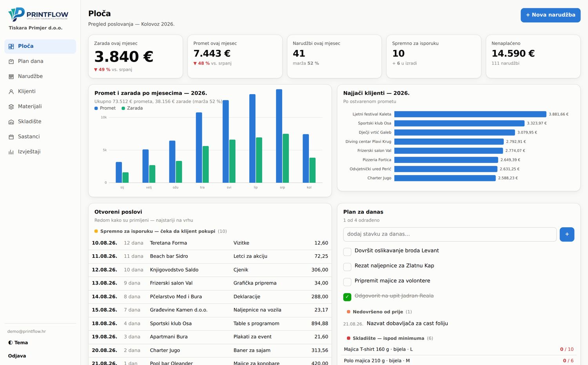Select the Ljetni festival Kaleta bar
Viewport: 588px width, 365px height.
coord(470,114)
